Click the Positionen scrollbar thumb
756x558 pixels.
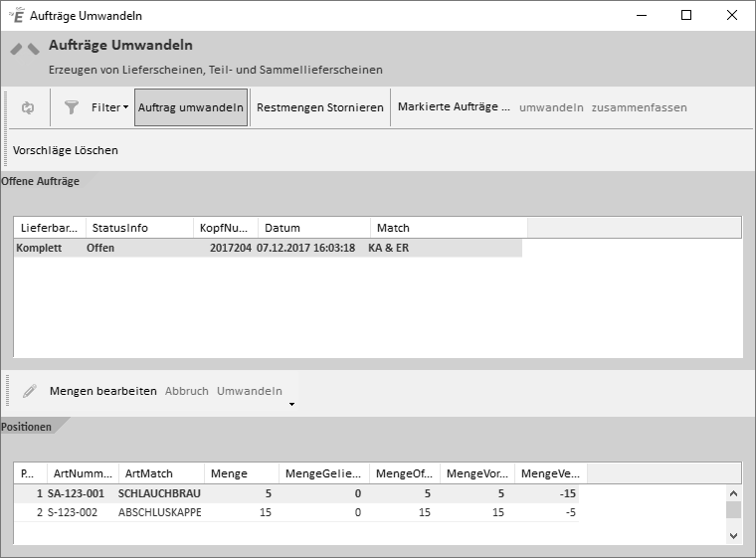[x=733, y=510]
